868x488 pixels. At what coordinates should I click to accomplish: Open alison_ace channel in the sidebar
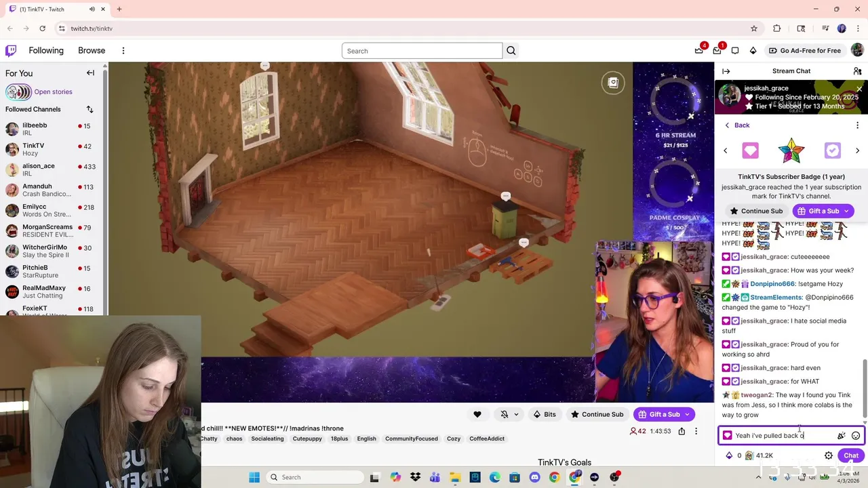(x=52, y=169)
